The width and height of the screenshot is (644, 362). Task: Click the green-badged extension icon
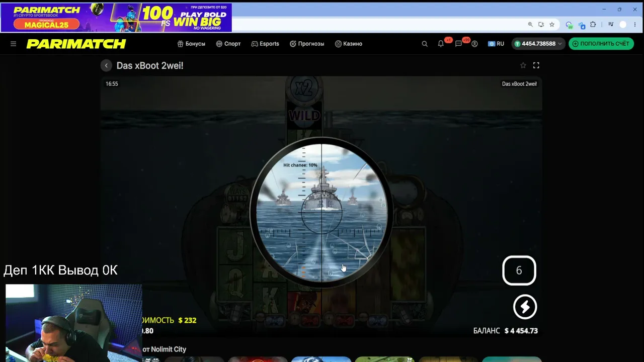tap(569, 25)
